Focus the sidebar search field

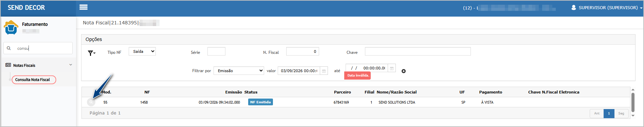pyautogui.click(x=38, y=48)
